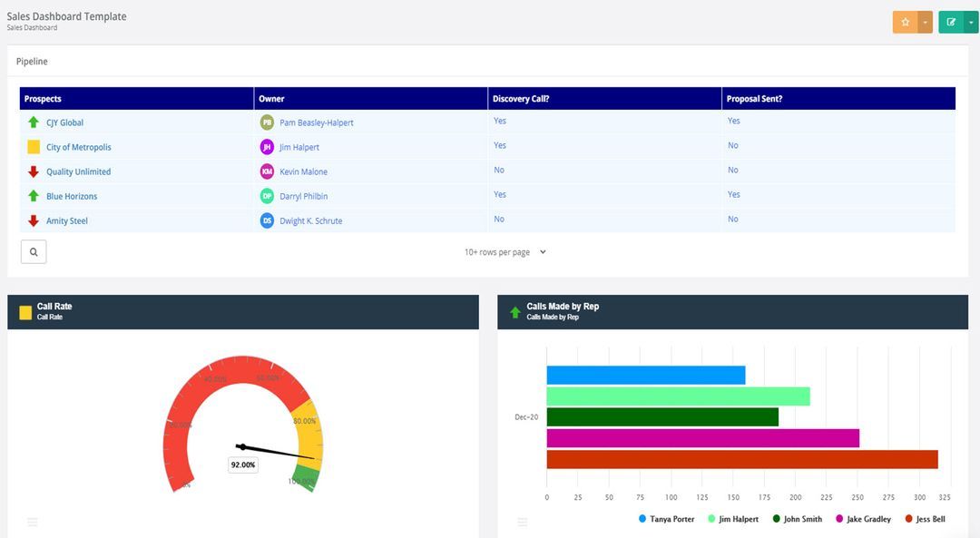Open search in the Pipeline table
Screen dimensions: 980x538
point(33,251)
